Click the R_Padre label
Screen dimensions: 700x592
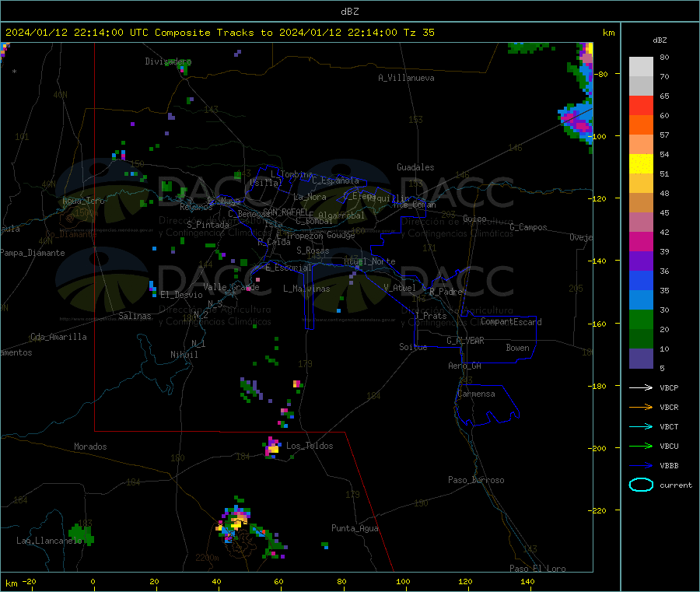[446, 292]
